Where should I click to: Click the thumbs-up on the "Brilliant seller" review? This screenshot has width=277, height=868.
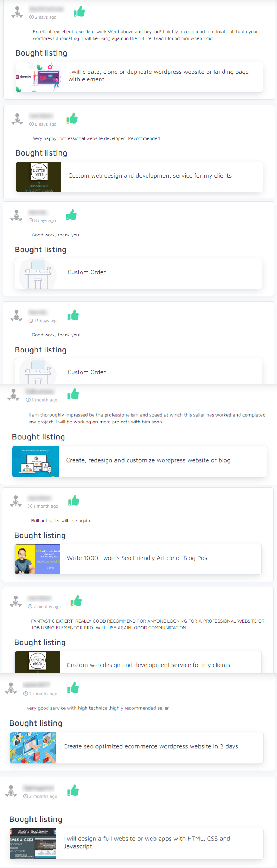73,501
